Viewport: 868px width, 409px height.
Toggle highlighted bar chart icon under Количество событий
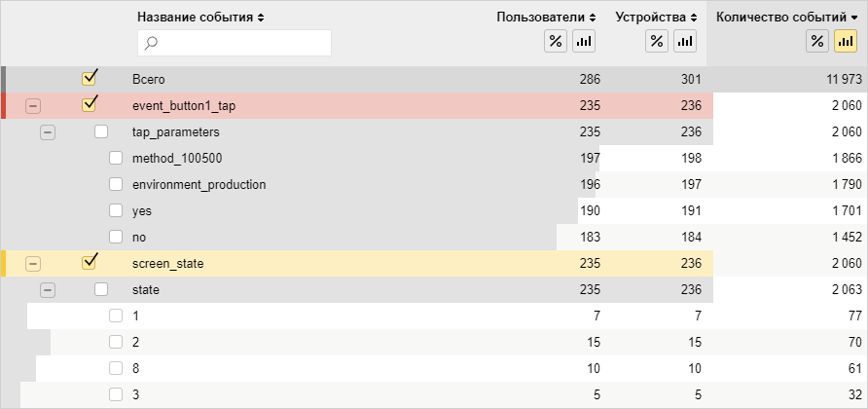[846, 42]
